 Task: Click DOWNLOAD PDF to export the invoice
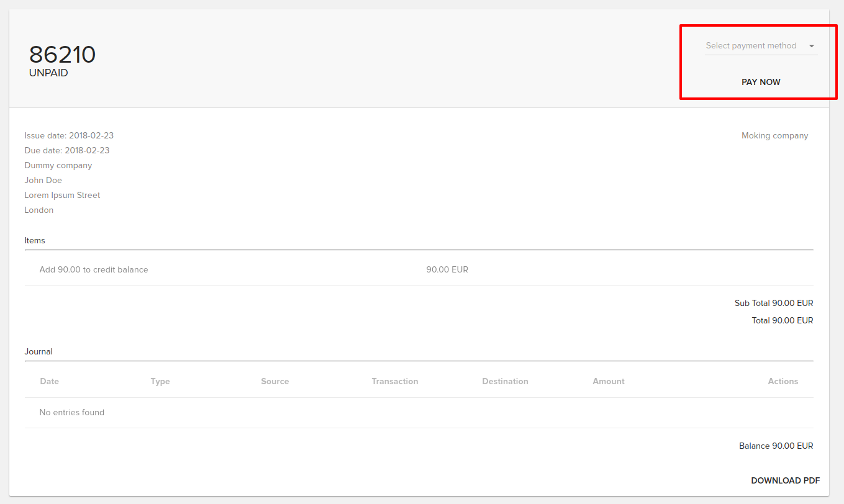tap(785, 480)
